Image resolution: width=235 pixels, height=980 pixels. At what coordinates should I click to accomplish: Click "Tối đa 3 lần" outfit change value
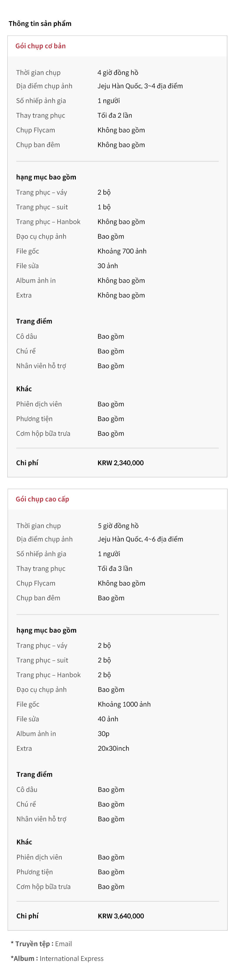[x=115, y=568]
